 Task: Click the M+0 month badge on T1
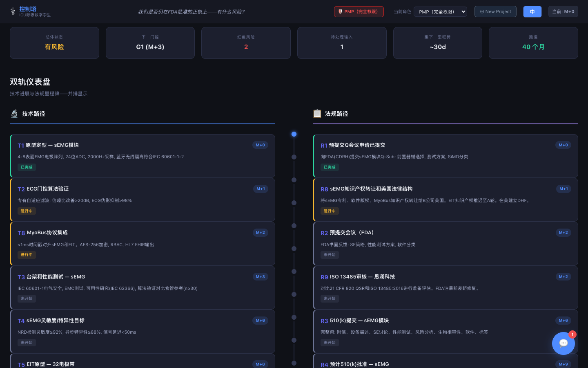pyautogui.click(x=261, y=145)
